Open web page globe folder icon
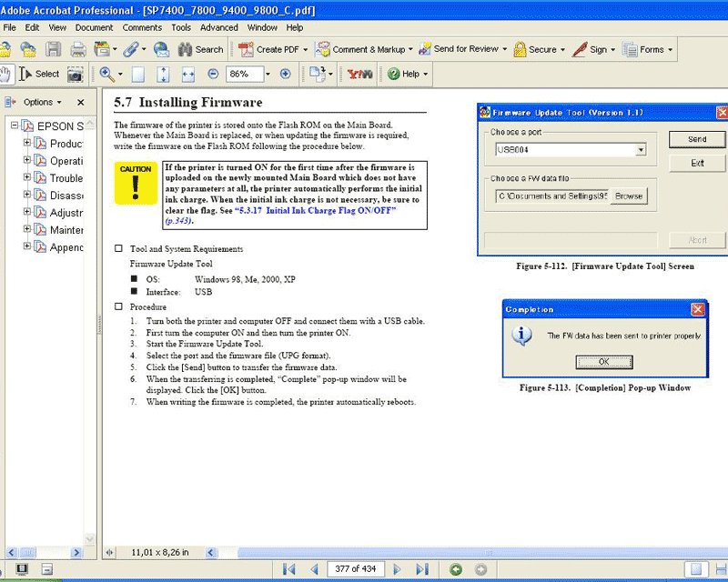 tap(28, 49)
